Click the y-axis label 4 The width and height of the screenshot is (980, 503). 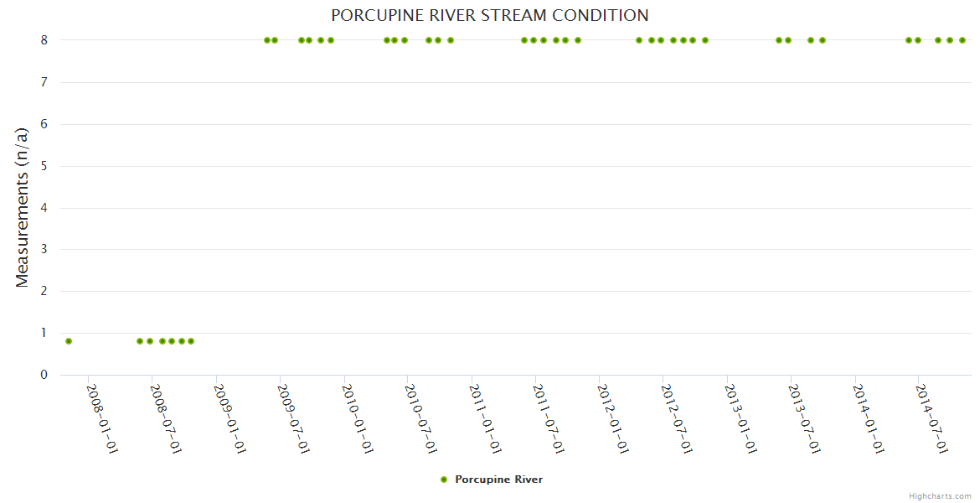pos(44,208)
